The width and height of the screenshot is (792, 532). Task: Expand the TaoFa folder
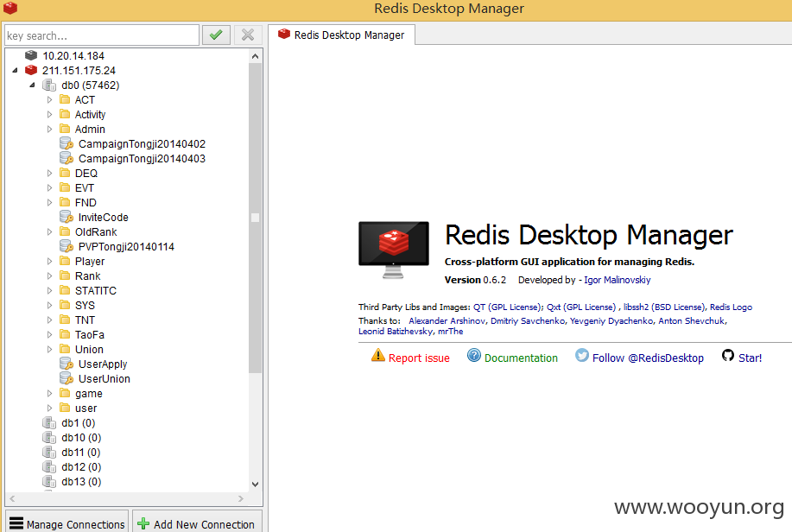click(x=49, y=334)
